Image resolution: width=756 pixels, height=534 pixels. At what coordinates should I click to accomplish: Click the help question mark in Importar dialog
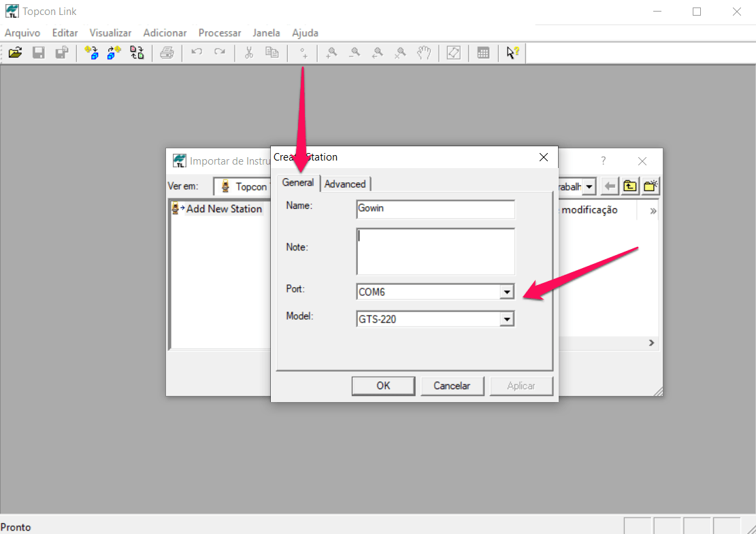[x=603, y=161]
